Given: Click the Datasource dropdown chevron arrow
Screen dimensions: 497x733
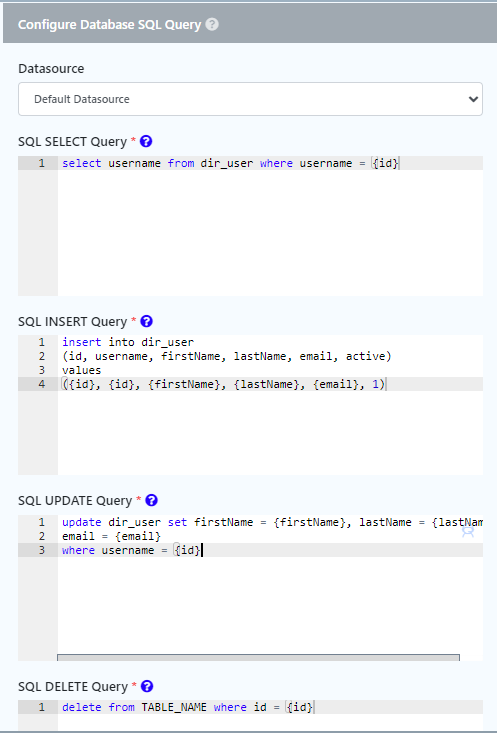Looking at the screenshot, I should point(473,99).
